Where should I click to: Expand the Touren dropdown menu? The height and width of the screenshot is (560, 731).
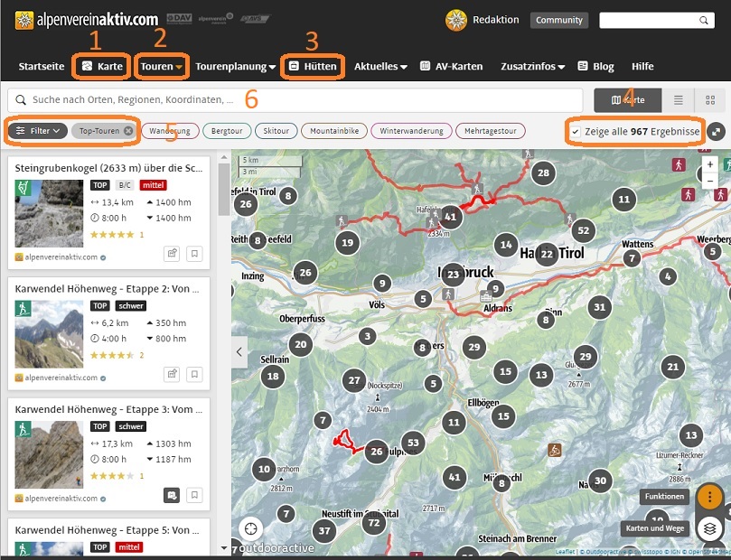(x=162, y=66)
